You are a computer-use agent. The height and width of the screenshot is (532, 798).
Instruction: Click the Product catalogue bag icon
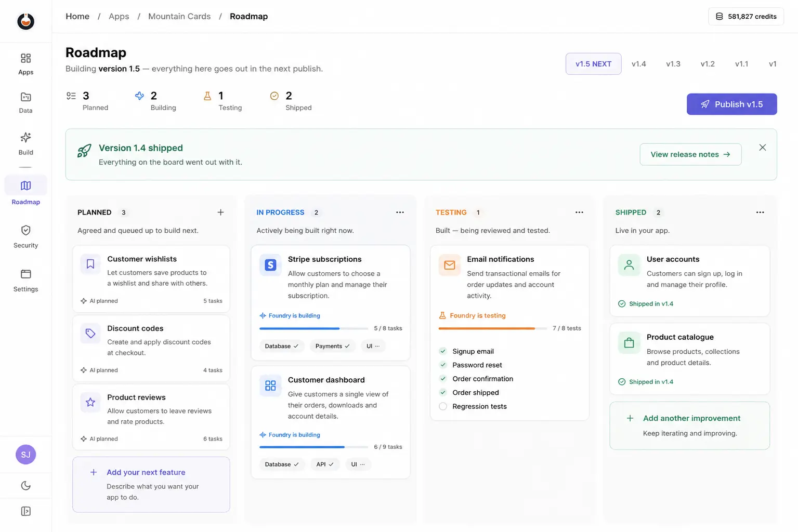[629, 343]
